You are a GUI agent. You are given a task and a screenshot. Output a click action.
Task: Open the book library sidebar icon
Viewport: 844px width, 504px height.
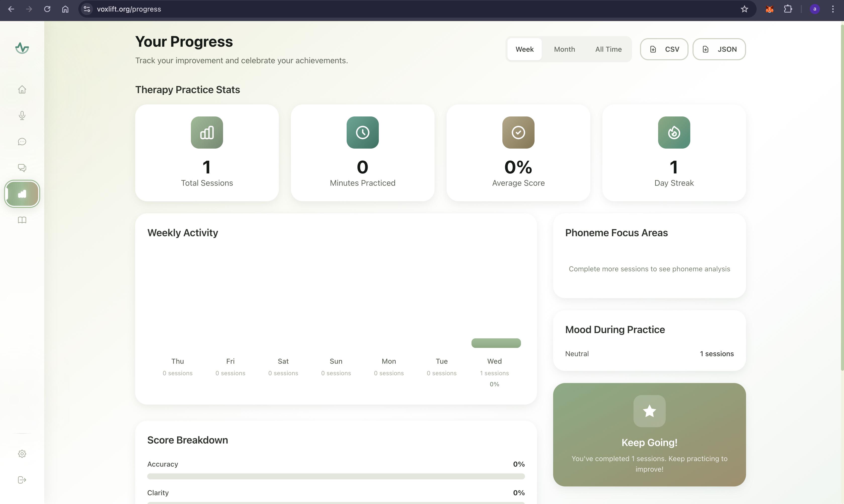(x=22, y=220)
